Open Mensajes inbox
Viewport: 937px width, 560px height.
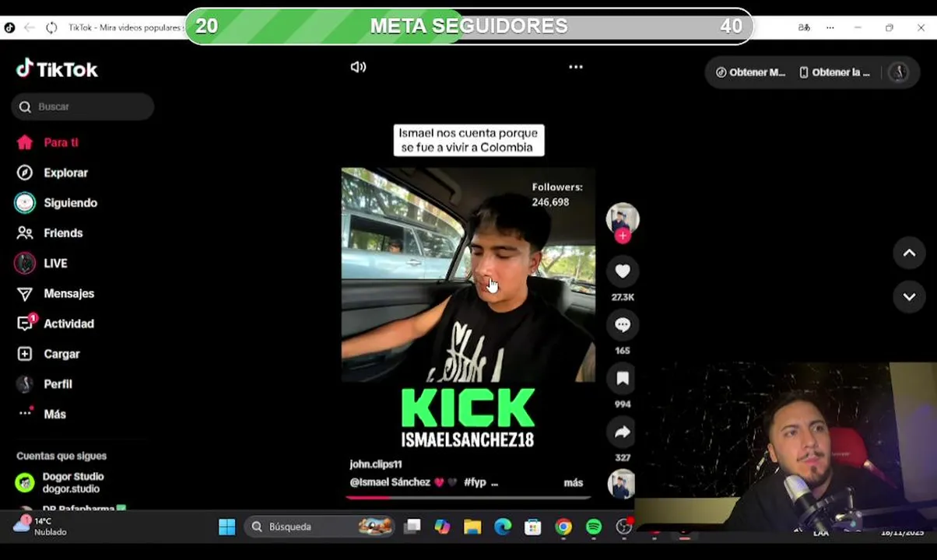click(x=55, y=294)
